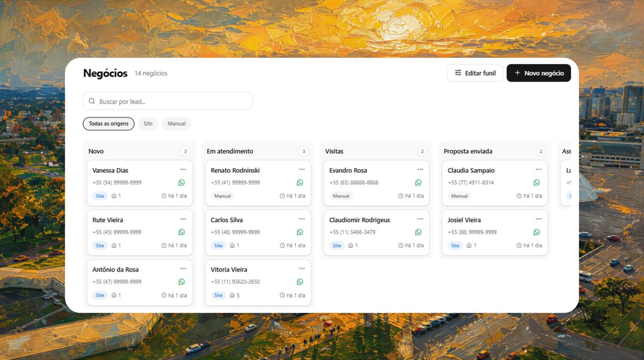The height and width of the screenshot is (360, 644).
Task: Click the clock icon on Claudia Sampaio card
Action: click(519, 196)
